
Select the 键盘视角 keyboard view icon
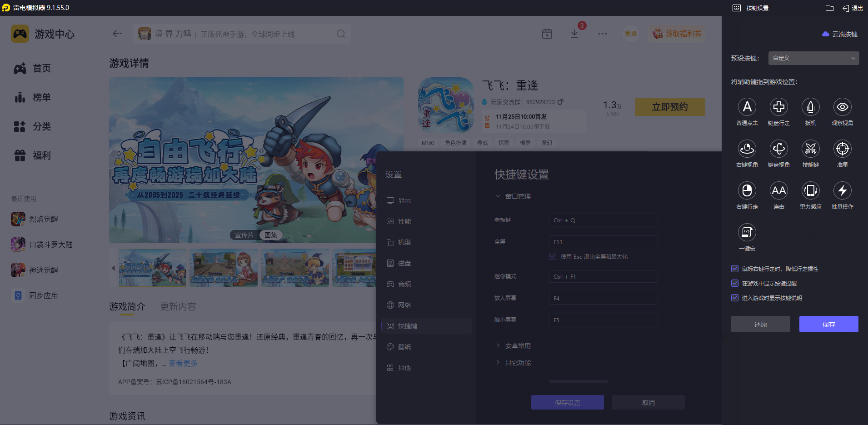point(778,149)
